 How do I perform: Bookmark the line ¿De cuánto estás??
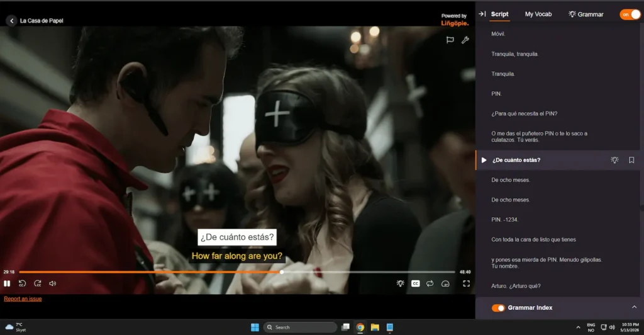tap(631, 160)
